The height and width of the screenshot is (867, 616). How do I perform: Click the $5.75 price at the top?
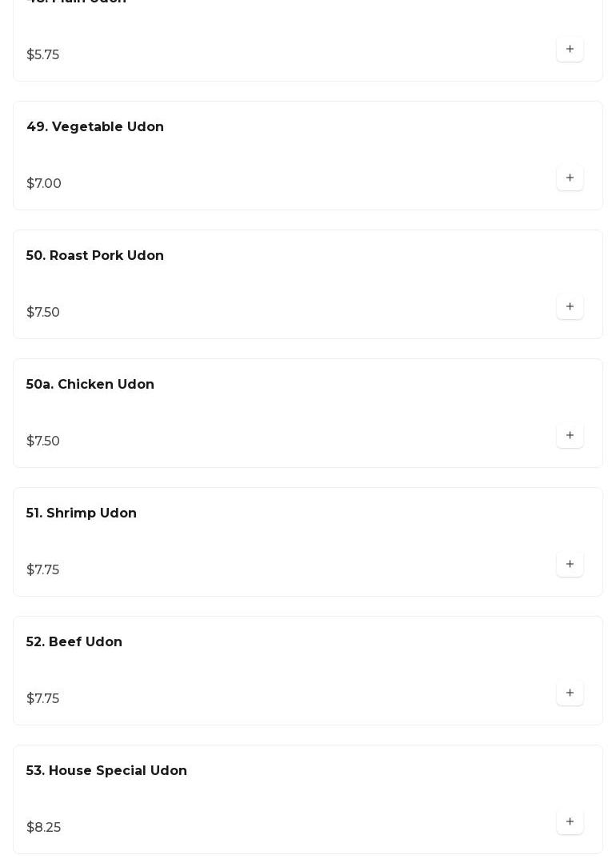[43, 55]
